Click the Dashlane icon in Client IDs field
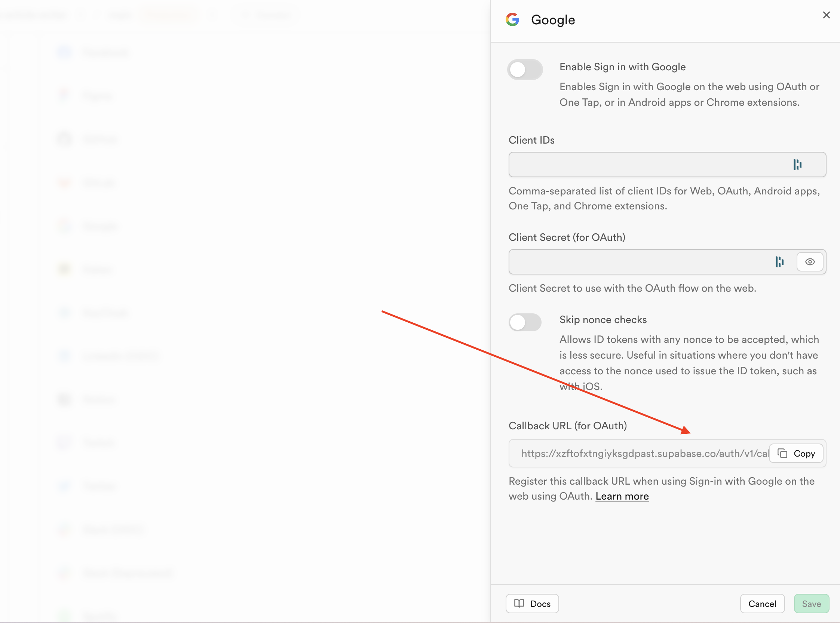This screenshot has width=840, height=623. click(797, 165)
